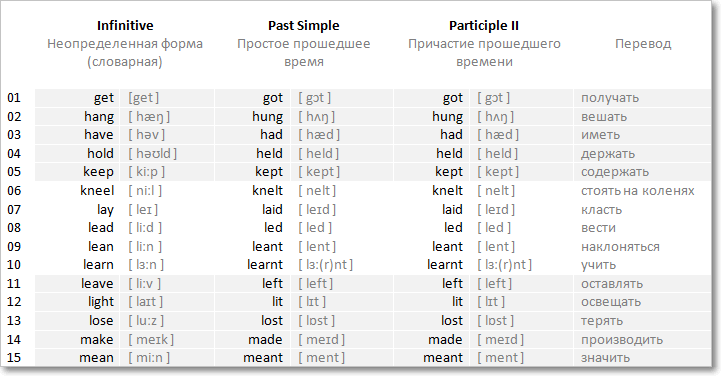Click the translation 'освещать'
Viewport: 721px width, 376px height.
point(611,302)
